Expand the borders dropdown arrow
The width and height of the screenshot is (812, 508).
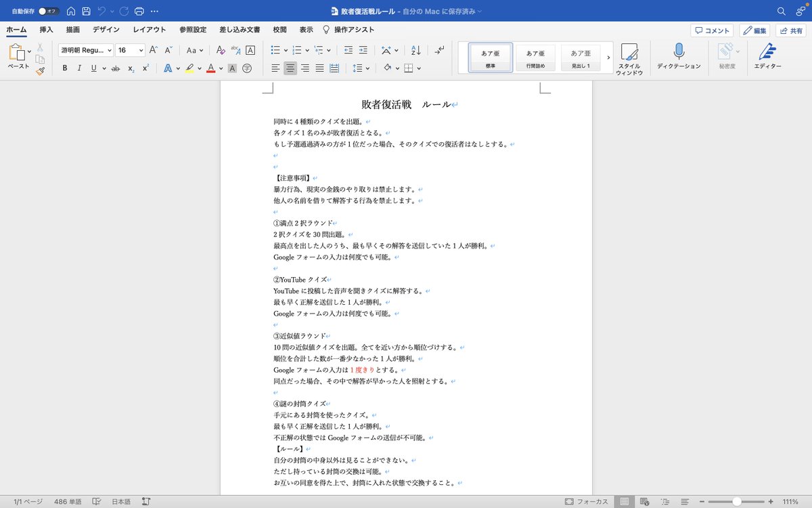click(x=420, y=68)
